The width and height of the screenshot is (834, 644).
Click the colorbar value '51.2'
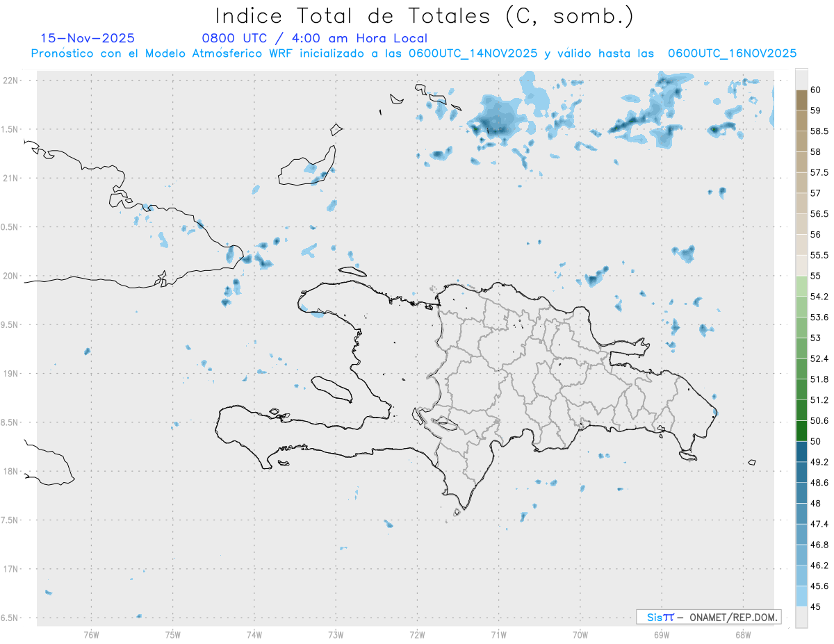819,400
